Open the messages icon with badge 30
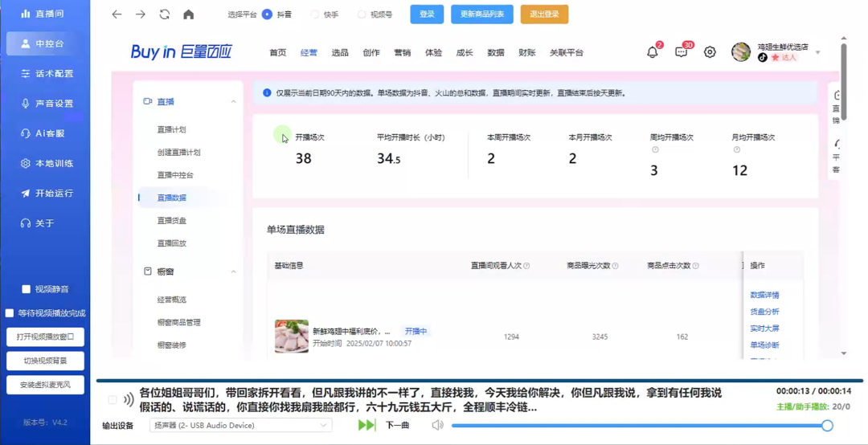Viewport: 868px width, 445px height. pos(682,52)
